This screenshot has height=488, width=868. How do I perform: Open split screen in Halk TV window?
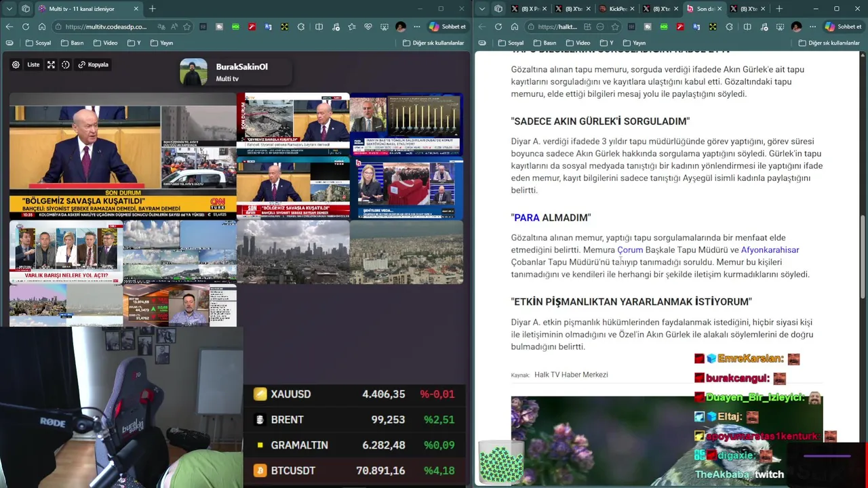(x=747, y=26)
